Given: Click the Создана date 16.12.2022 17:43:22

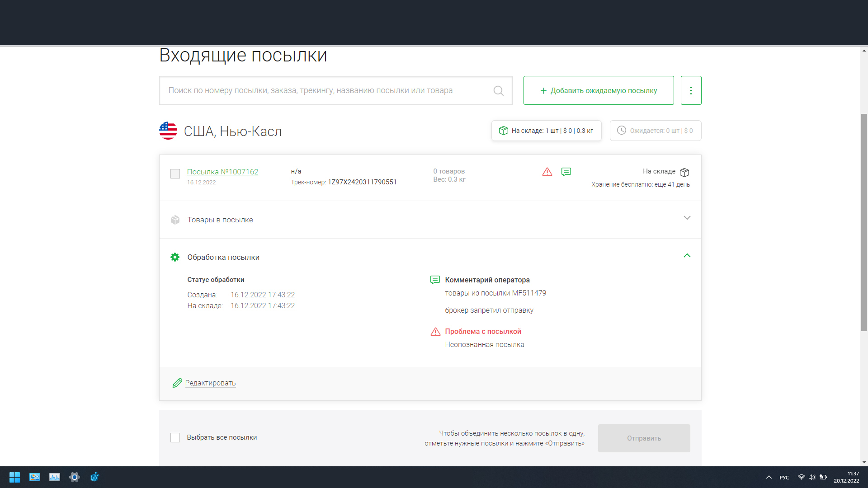Looking at the screenshot, I should 263,295.
